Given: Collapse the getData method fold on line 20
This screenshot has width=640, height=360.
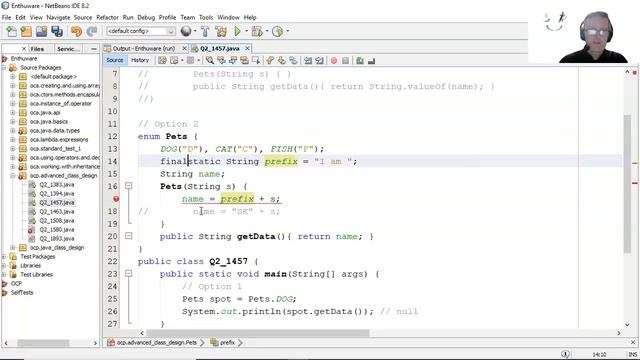Looking at the screenshot, I should click(x=129, y=236).
